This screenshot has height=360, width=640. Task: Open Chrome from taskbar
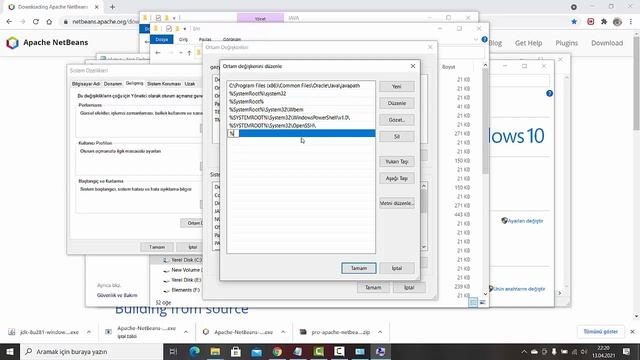277,351
